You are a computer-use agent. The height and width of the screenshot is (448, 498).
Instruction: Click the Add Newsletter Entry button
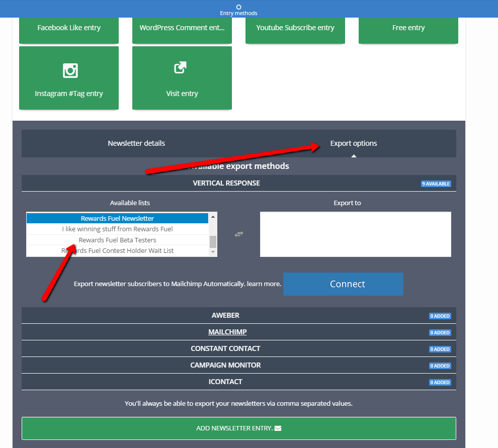click(239, 428)
